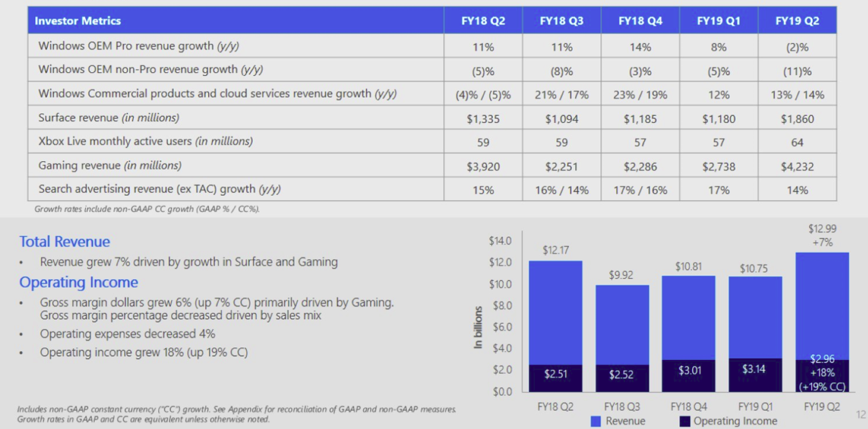Click Gaming revenue value '$2,251'
Screen dimensions: 868x429
561,167
